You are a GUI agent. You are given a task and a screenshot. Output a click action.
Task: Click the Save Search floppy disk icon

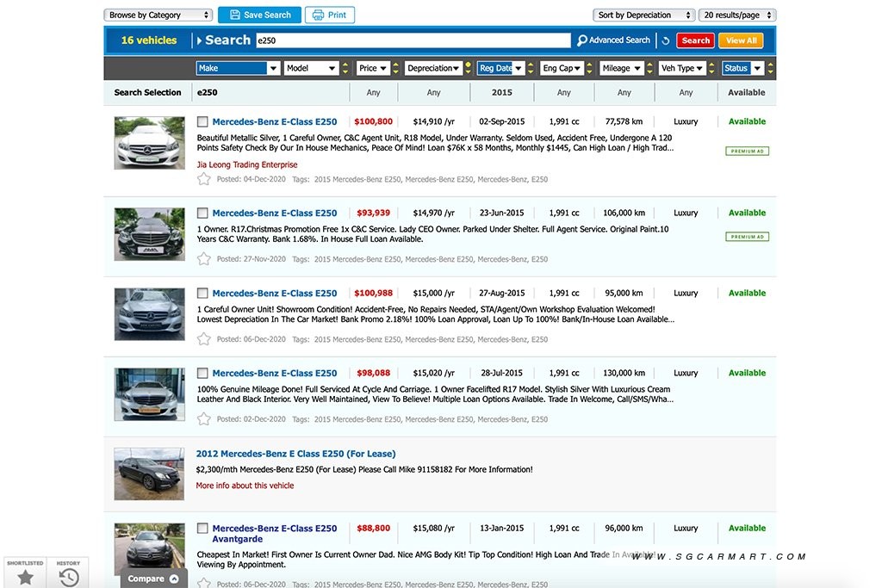(233, 15)
